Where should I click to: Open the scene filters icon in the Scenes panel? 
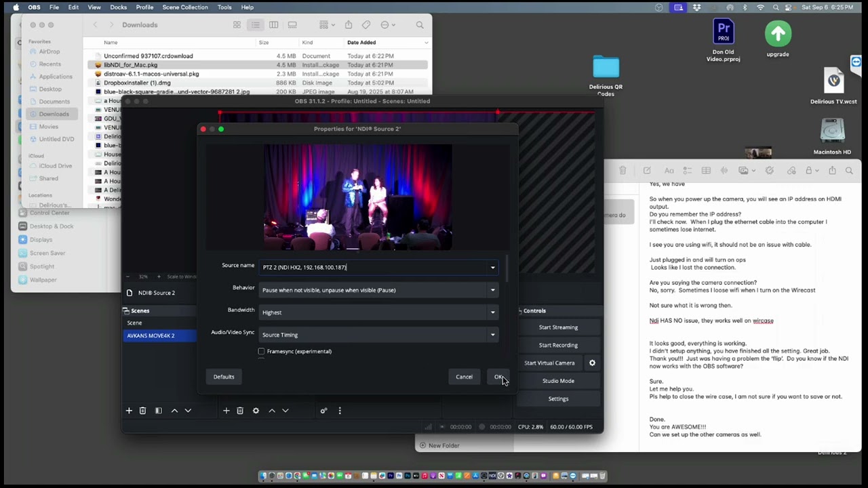point(159,411)
